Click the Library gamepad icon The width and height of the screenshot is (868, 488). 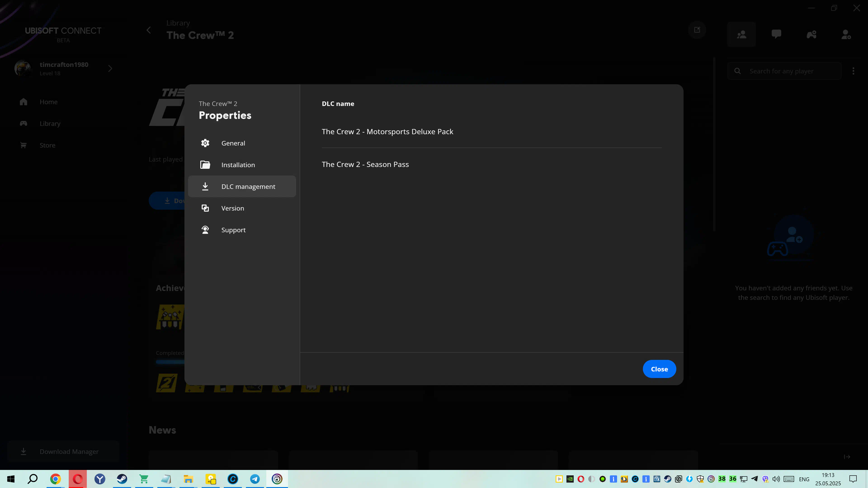click(23, 123)
